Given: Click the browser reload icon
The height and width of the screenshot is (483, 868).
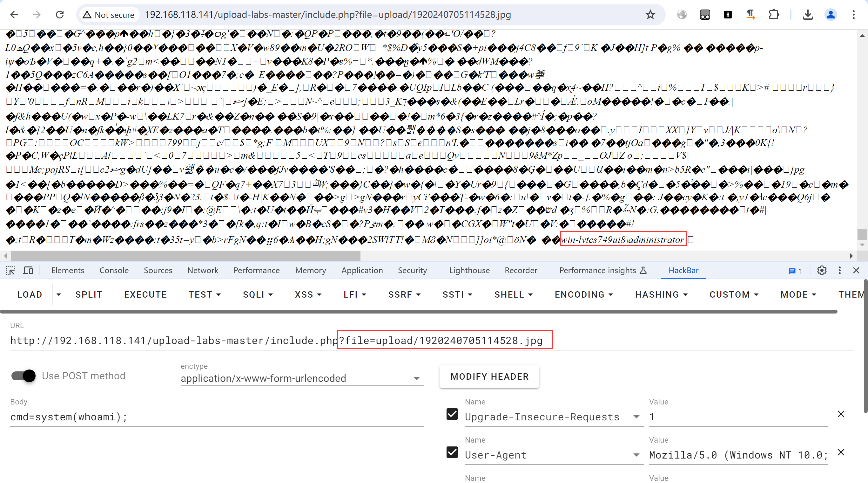Looking at the screenshot, I should tap(60, 15).
